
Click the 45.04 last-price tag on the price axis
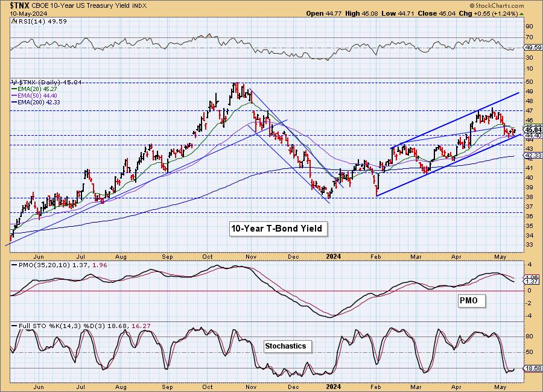point(534,130)
